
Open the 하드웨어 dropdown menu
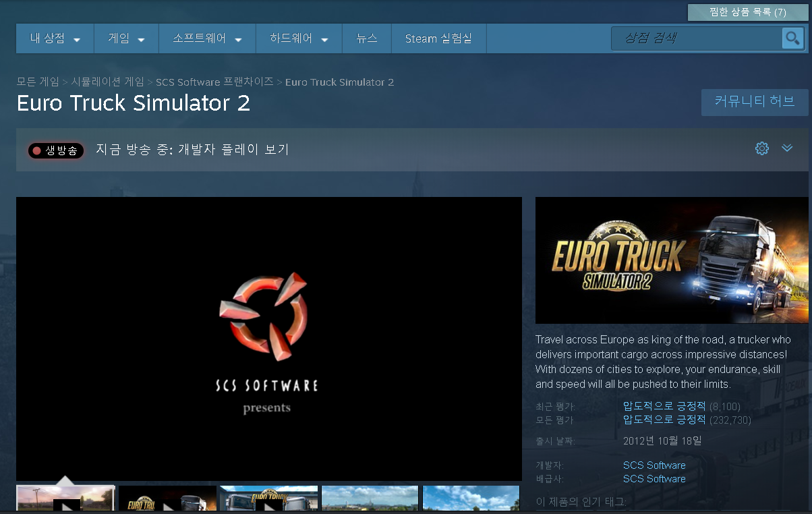point(299,38)
